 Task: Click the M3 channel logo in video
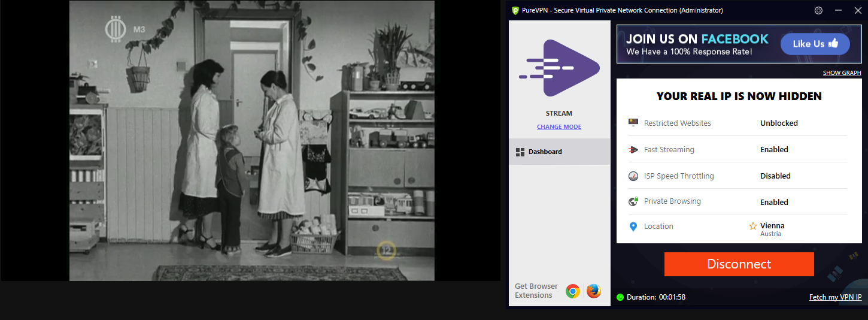click(125, 29)
